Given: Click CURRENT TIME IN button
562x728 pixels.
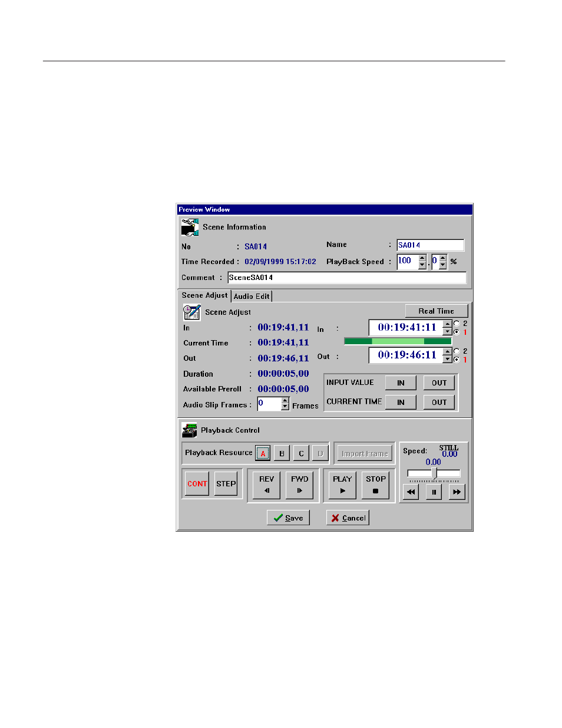Looking at the screenshot, I should click(401, 403).
